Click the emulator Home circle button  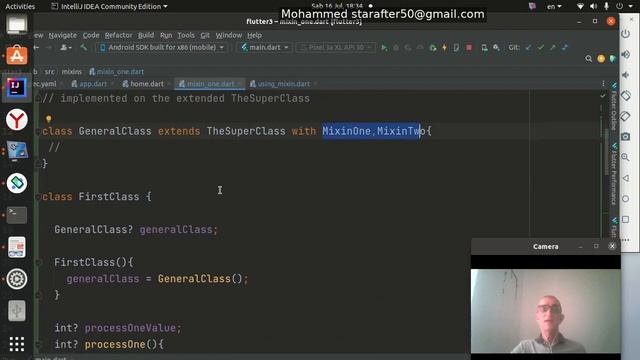click(x=625, y=199)
